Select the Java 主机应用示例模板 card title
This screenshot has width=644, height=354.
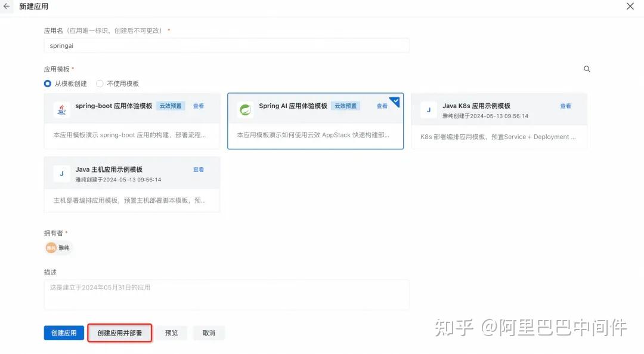click(109, 170)
